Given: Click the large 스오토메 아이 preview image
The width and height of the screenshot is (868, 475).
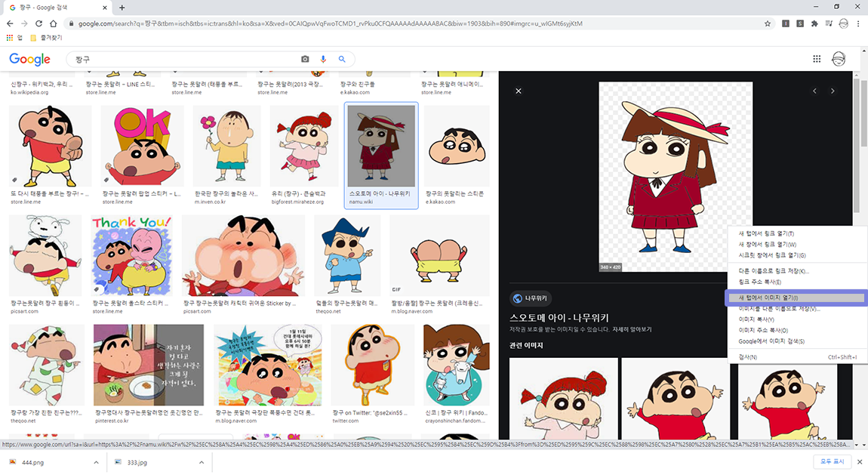Looking at the screenshot, I should pyautogui.click(x=676, y=177).
